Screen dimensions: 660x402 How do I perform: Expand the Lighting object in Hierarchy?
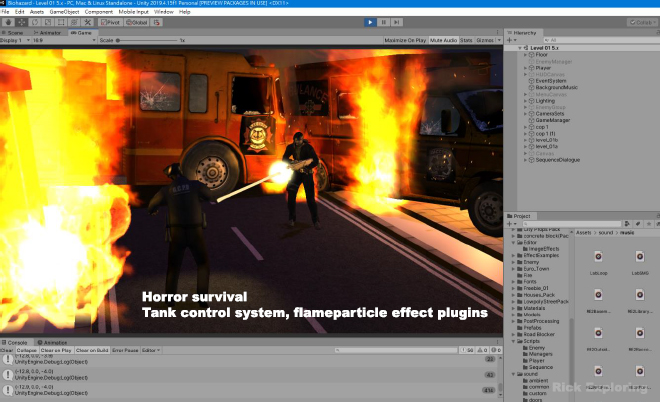[527, 101]
